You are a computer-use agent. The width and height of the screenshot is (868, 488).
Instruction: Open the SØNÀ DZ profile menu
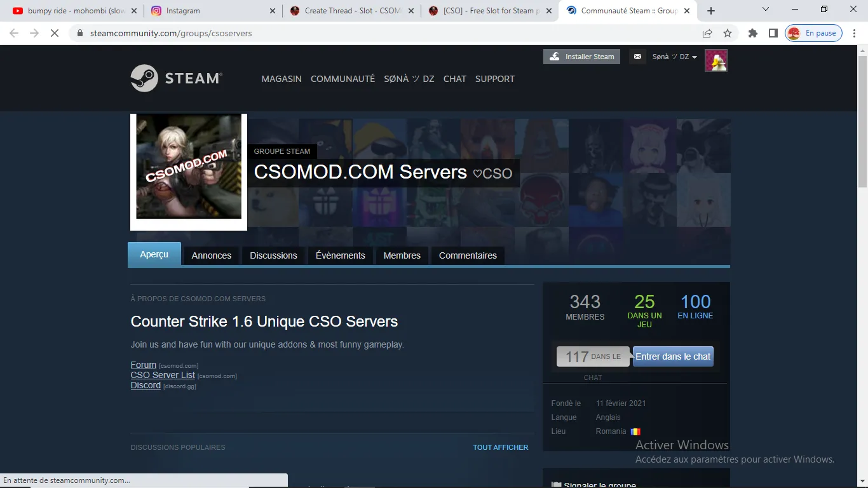point(409,79)
